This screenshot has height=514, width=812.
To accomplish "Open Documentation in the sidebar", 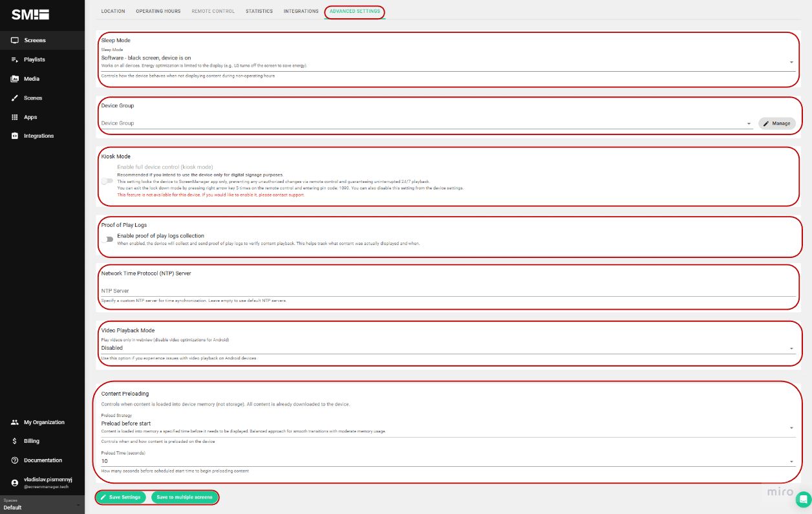I will click(x=43, y=460).
